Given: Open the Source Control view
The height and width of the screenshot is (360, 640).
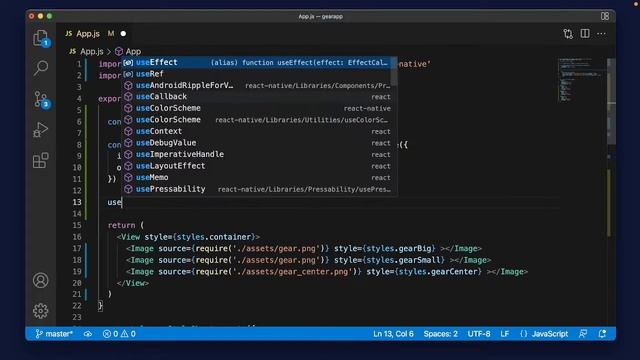Looking at the screenshot, I should point(40,99).
